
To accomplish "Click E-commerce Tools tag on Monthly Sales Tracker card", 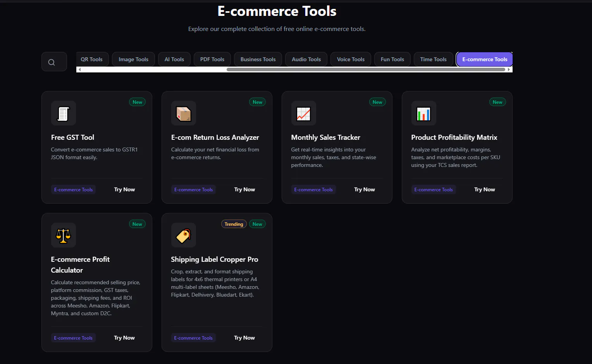I will [313, 189].
